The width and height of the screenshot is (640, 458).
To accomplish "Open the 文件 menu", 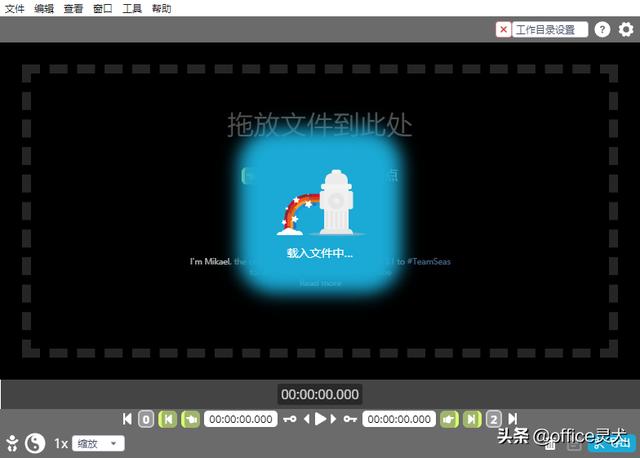I will [14, 9].
